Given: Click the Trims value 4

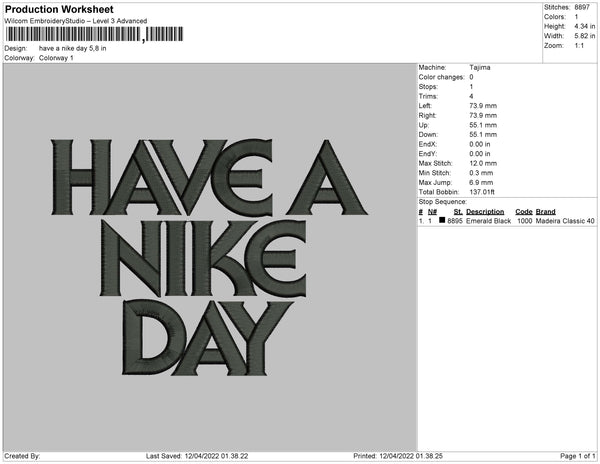Looking at the screenshot, I should pos(471,96).
